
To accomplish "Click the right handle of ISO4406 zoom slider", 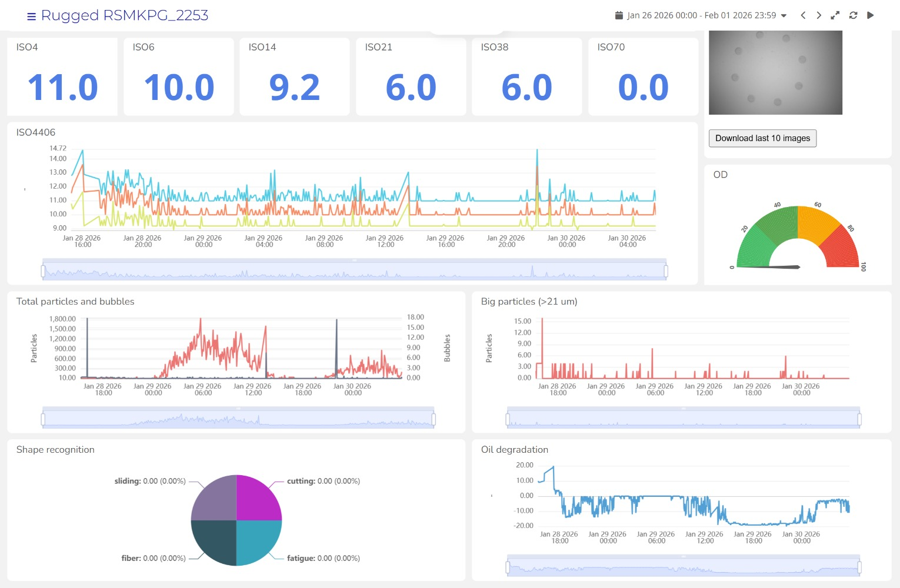I will pyautogui.click(x=666, y=271).
